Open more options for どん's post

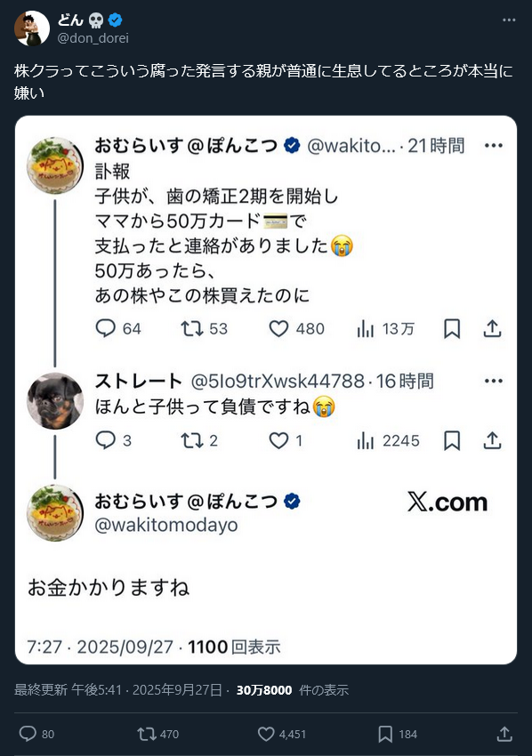coord(509,20)
